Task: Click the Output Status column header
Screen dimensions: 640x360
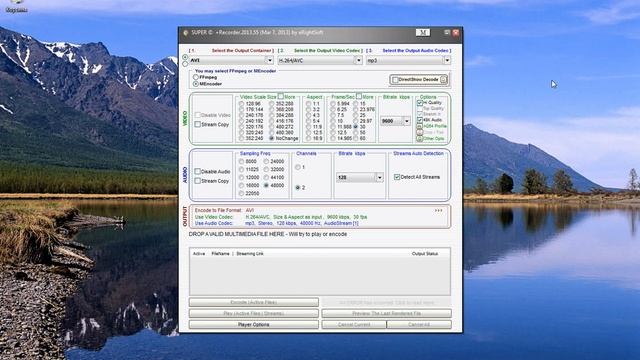Action: tap(425, 254)
